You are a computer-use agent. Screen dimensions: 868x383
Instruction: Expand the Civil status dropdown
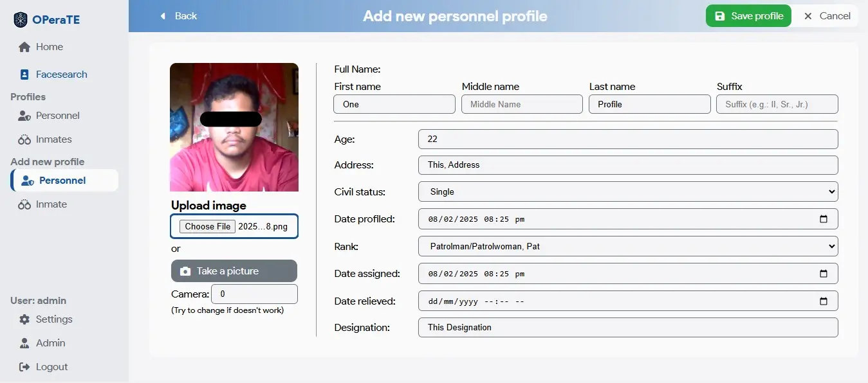[x=628, y=191]
